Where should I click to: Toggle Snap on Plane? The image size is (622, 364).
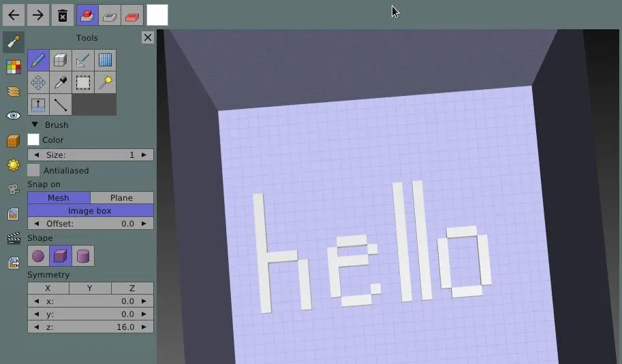[121, 198]
